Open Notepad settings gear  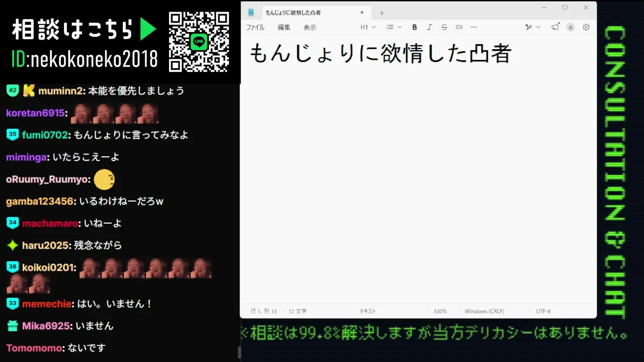tap(586, 27)
